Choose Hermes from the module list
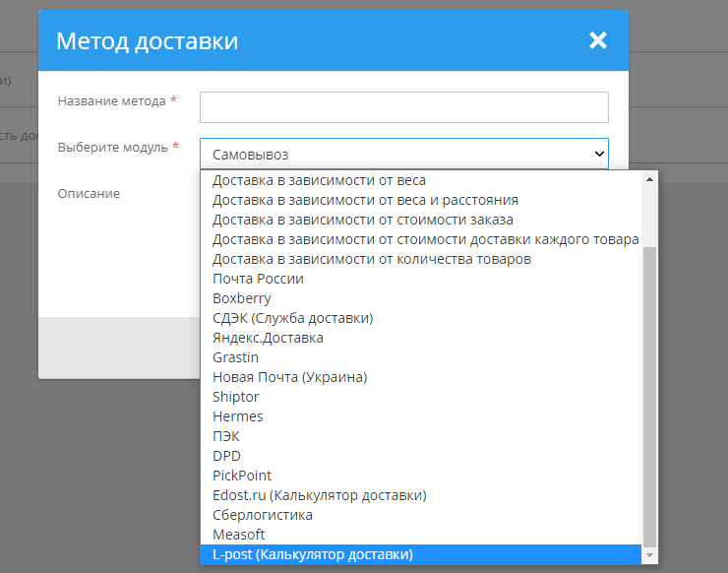The width and height of the screenshot is (728, 573). (x=238, y=416)
